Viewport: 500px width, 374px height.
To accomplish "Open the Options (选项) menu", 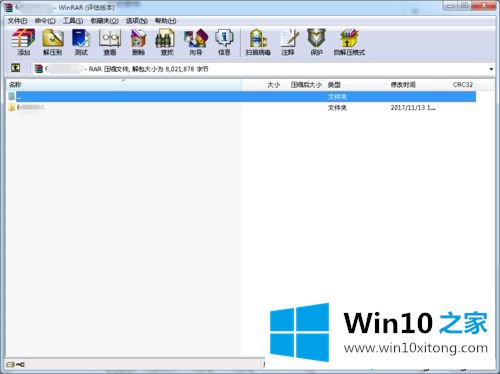I will (x=137, y=21).
